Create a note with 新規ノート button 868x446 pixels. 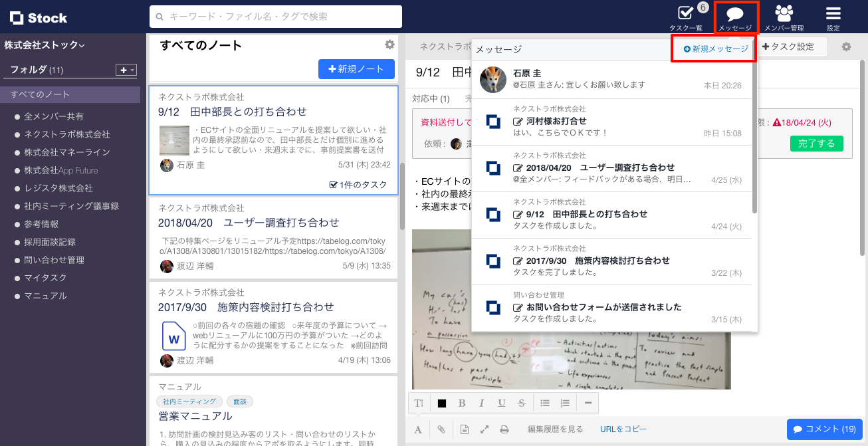click(356, 69)
